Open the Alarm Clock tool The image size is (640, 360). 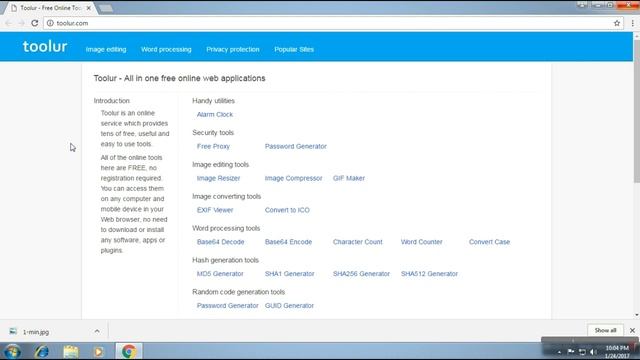215,115
